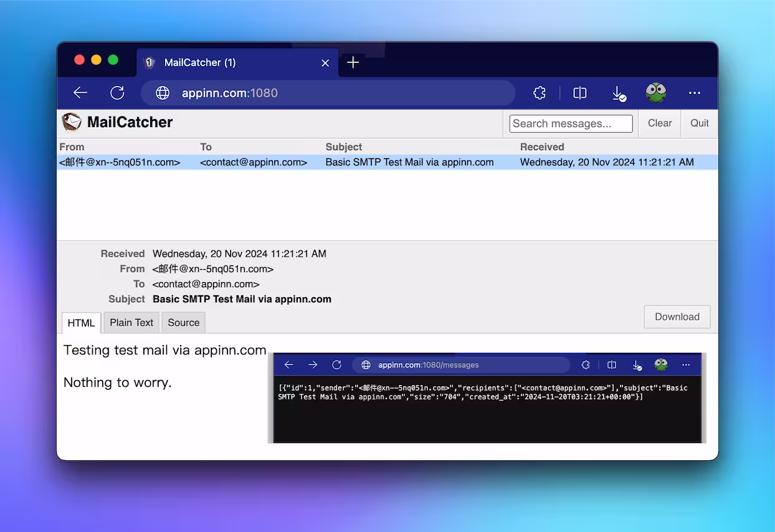Select the Basic SMTP Test Mail message row

pyautogui.click(x=387, y=162)
